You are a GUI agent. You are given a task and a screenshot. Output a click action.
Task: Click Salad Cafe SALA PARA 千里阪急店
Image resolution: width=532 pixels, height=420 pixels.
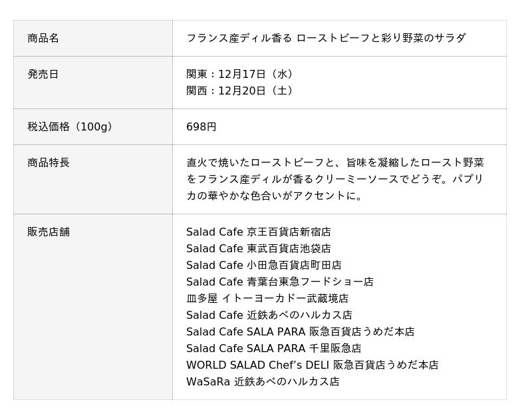click(x=273, y=348)
